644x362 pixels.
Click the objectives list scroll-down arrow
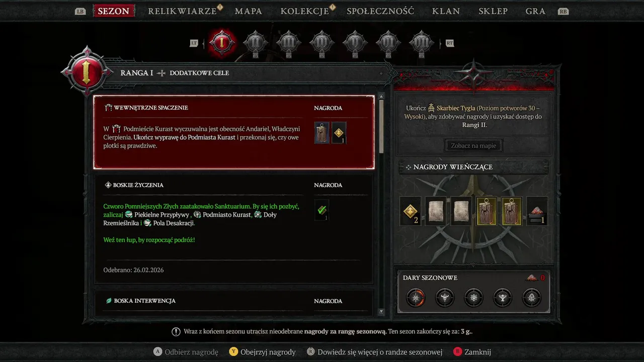[381, 312]
